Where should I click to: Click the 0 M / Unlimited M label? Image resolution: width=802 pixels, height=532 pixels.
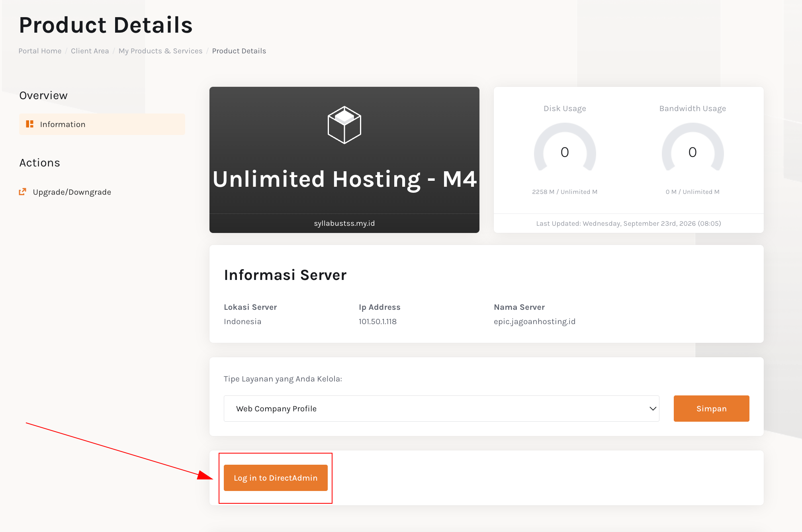point(692,192)
